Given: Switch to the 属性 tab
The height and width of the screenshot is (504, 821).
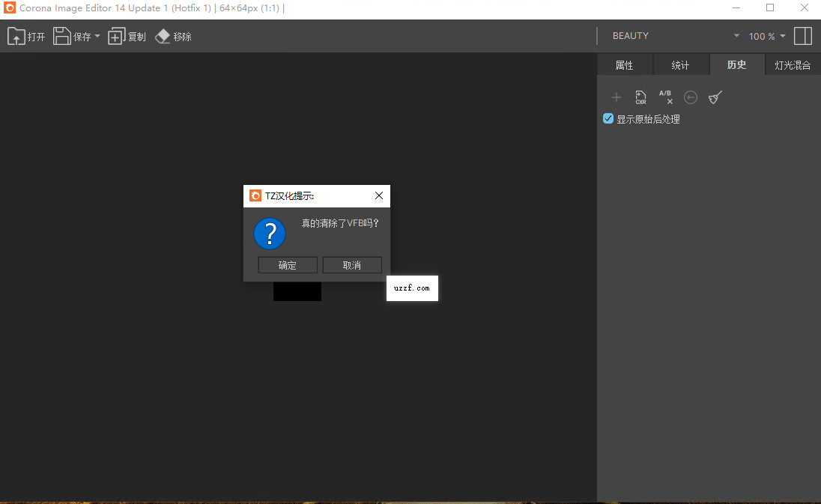Looking at the screenshot, I should coord(625,65).
